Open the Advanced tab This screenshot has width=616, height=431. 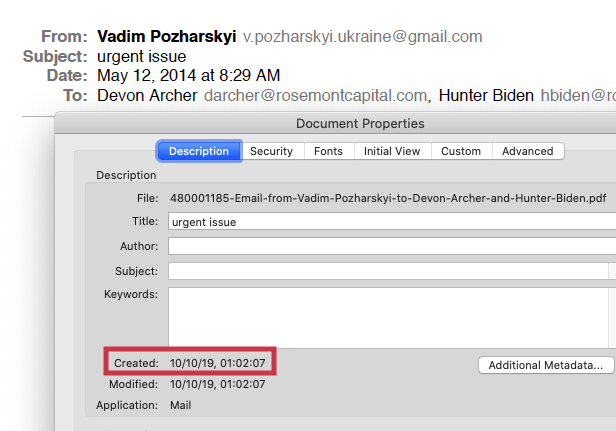click(x=528, y=151)
